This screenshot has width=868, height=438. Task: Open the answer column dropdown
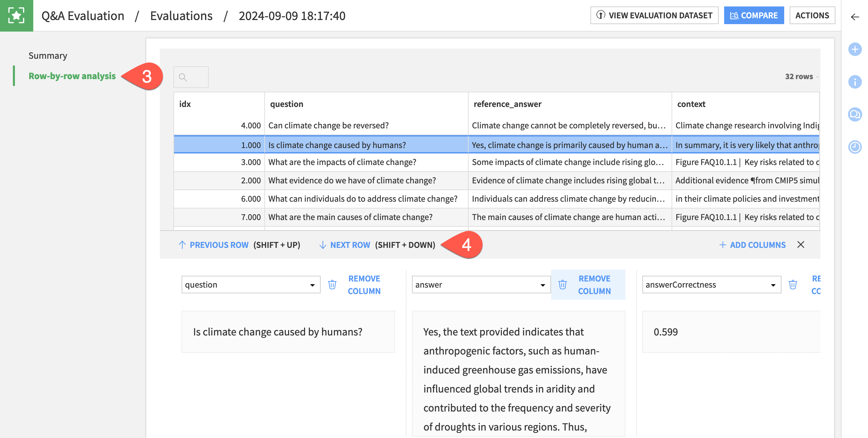click(481, 285)
